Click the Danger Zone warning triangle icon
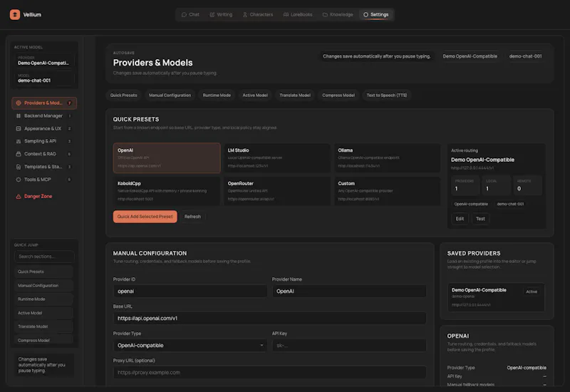Viewport: 570px width, 392px height. [19, 197]
